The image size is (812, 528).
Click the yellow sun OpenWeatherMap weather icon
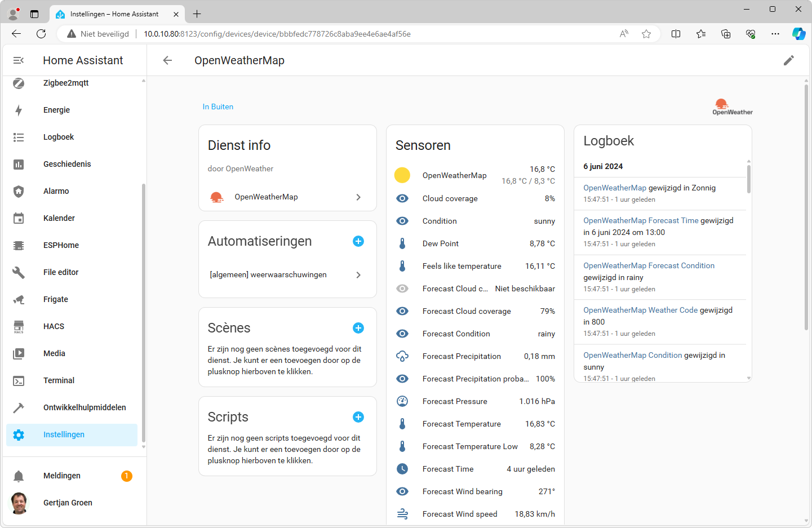pyautogui.click(x=402, y=175)
